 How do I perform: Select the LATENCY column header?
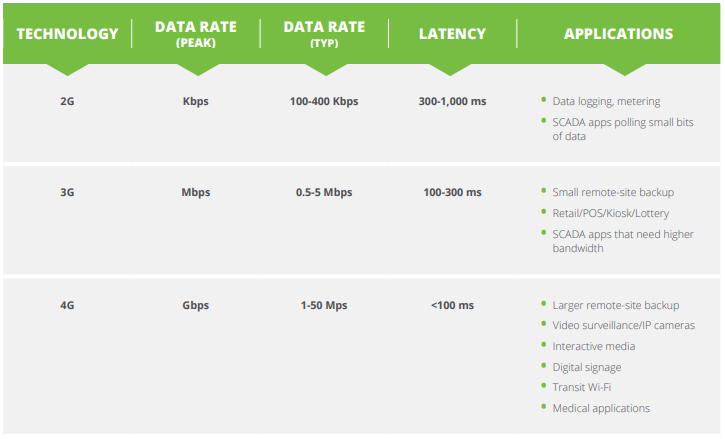coord(452,34)
